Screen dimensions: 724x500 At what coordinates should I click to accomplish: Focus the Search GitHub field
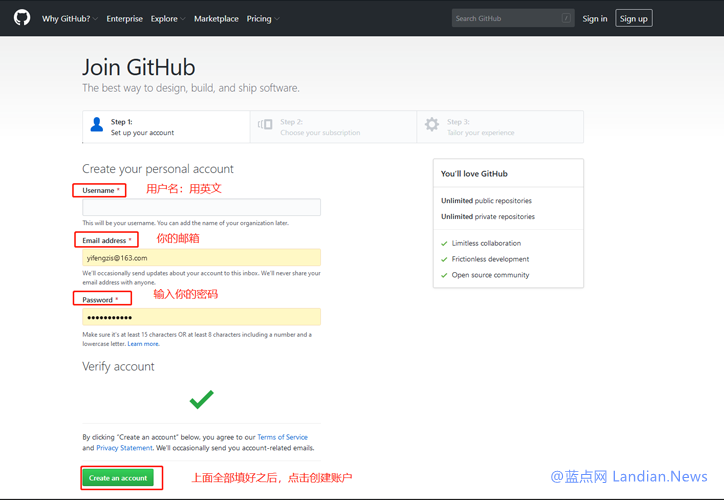point(513,18)
